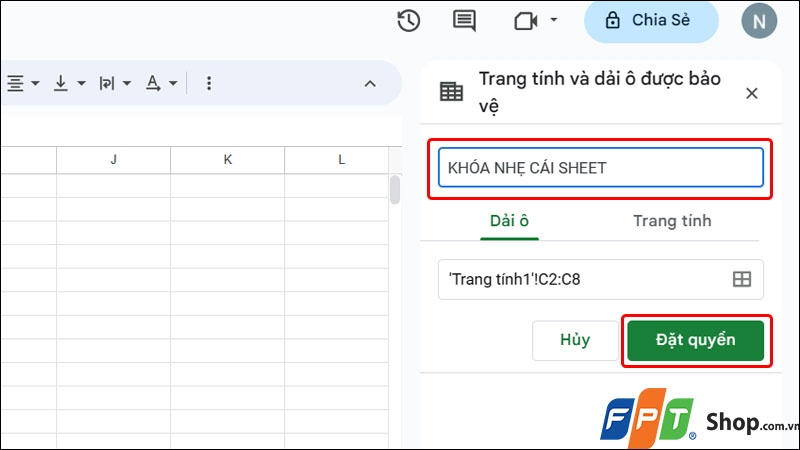Click the description field KHÓA NHẸ CÁI SHEET

[x=601, y=168]
